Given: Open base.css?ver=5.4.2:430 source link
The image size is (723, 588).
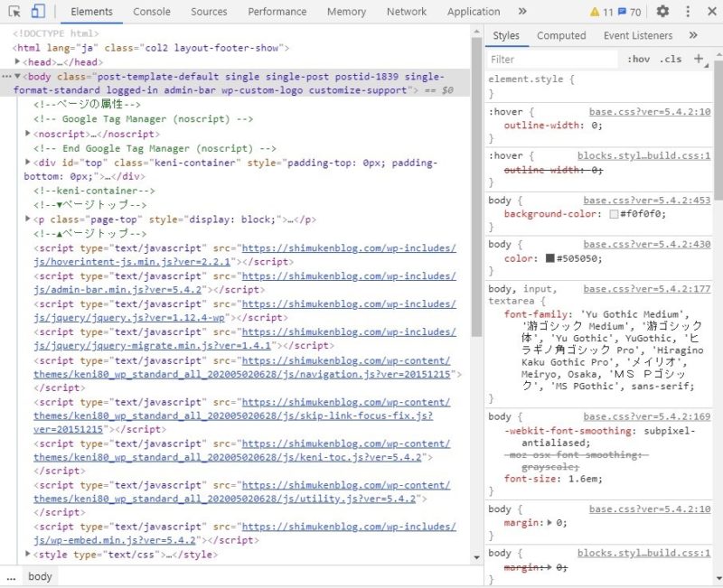Looking at the screenshot, I should (x=646, y=244).
